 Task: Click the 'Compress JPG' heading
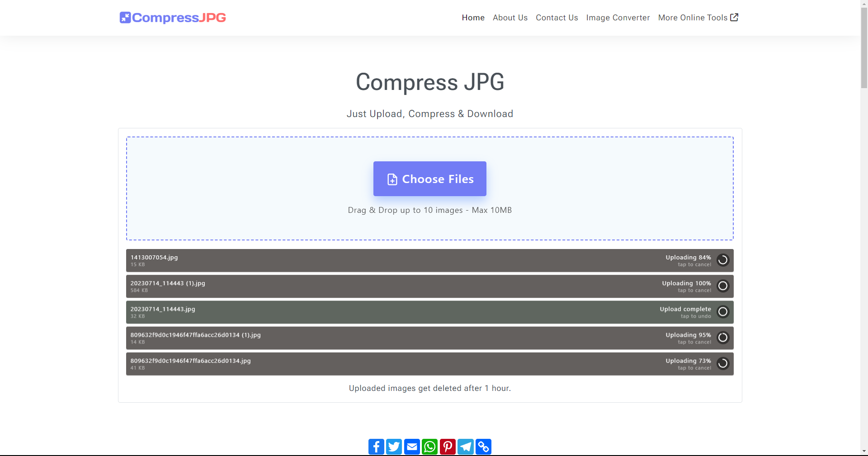pyautogui.click(x=429, y=82)
